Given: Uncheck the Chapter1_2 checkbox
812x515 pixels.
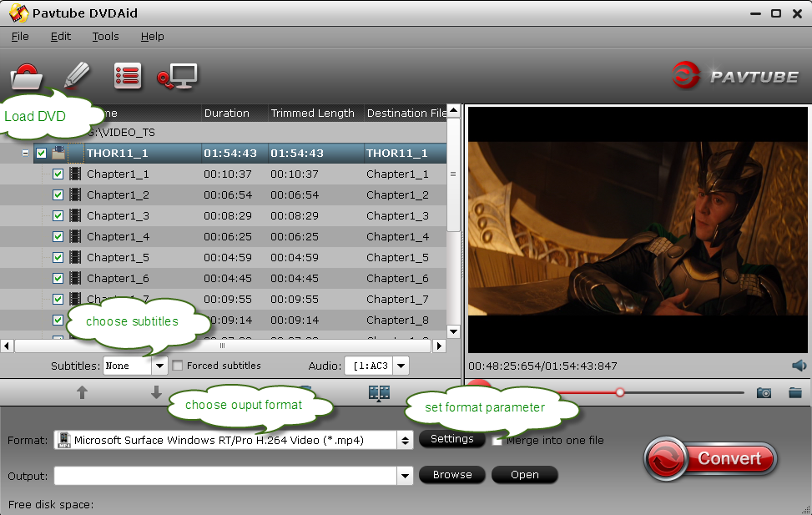Looking at the screenshot, I should [58, 194].
